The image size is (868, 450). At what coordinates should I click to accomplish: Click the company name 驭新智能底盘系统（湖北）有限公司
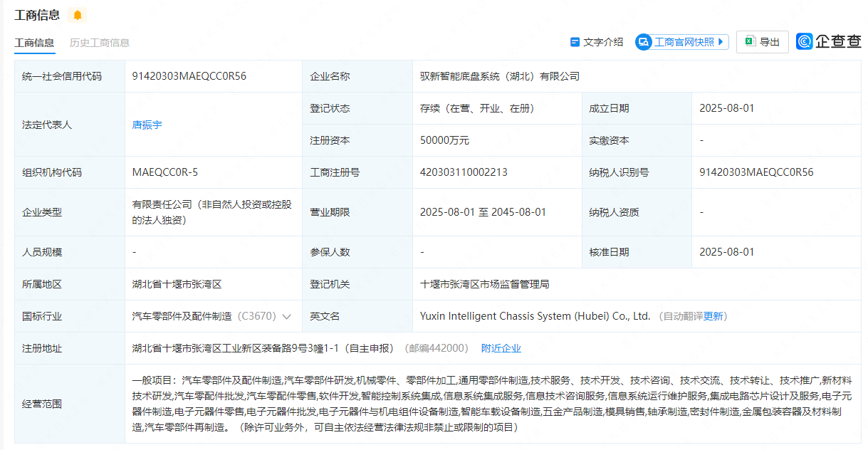(x=500, y=76)
